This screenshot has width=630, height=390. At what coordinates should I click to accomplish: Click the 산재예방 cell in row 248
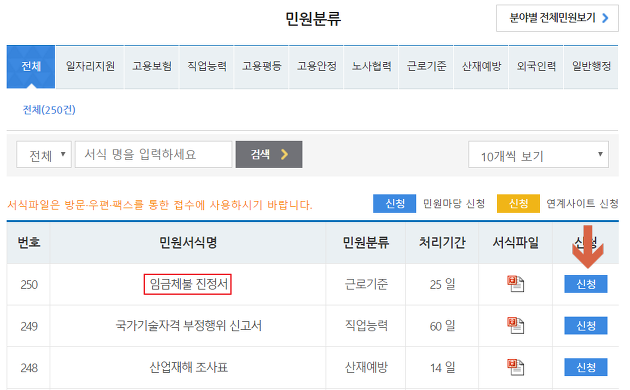366,367
